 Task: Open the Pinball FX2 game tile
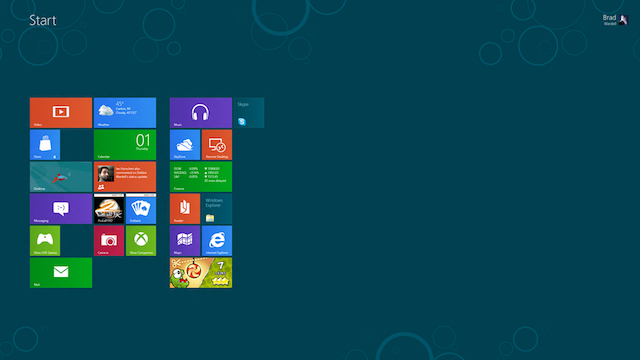pos(109,209)
